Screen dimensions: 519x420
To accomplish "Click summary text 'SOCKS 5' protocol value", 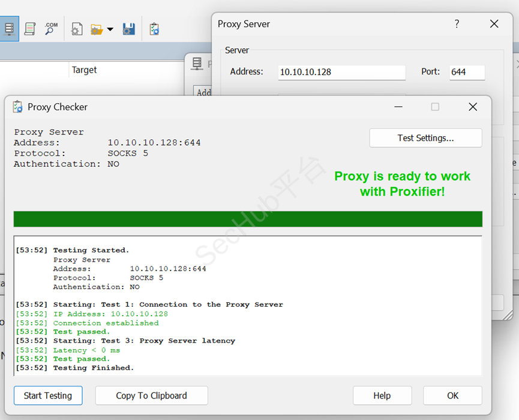I will tap(128, 153).
